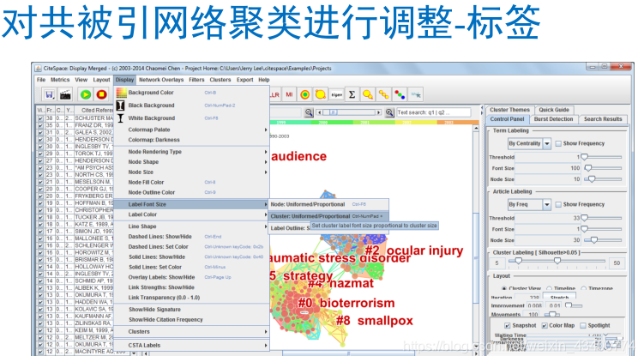Screen dimensions: 644x362
Task: Click the zoom out magnifier icon
Action: (309, 112)
